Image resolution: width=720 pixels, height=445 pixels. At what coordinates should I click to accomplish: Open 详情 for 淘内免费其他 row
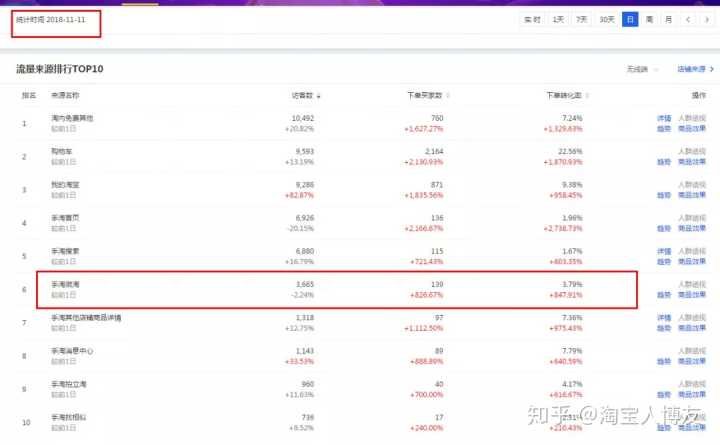[663, 118]
